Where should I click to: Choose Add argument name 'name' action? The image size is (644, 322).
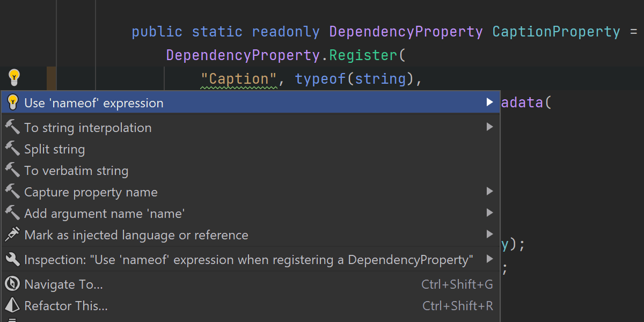click(x=105, y=214)
